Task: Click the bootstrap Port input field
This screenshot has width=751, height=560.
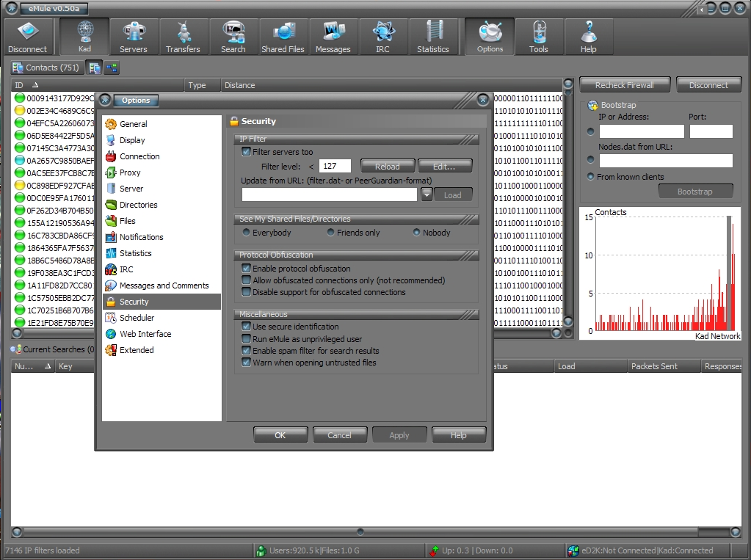Action: tap(711, 131)
